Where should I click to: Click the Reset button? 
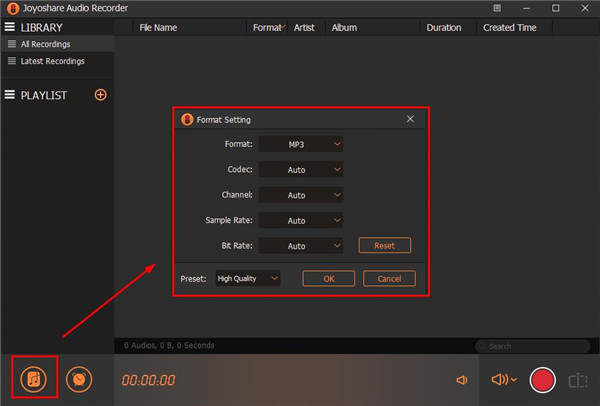(385, 245)
